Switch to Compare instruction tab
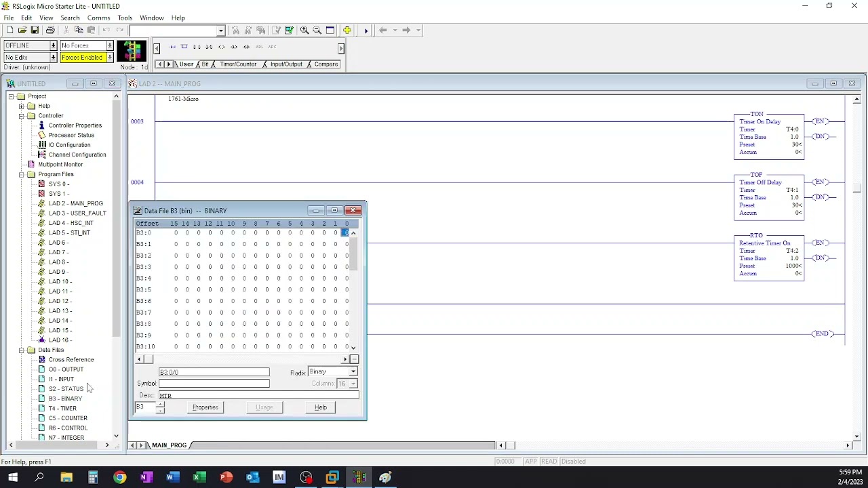Image resolution: width=868 pixels, height=488 pixels. (x=326, y=64)
